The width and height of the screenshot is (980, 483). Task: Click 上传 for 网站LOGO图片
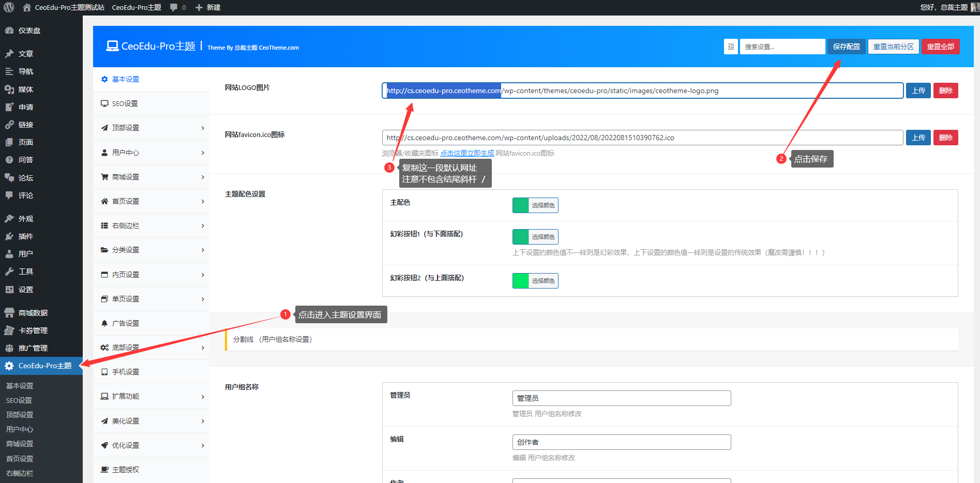coord(918,90)
